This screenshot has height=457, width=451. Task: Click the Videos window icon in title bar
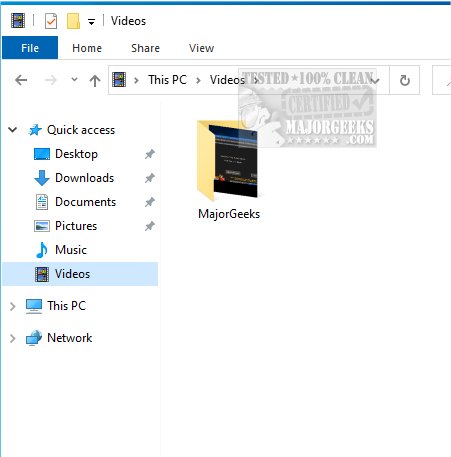(18, 21)
